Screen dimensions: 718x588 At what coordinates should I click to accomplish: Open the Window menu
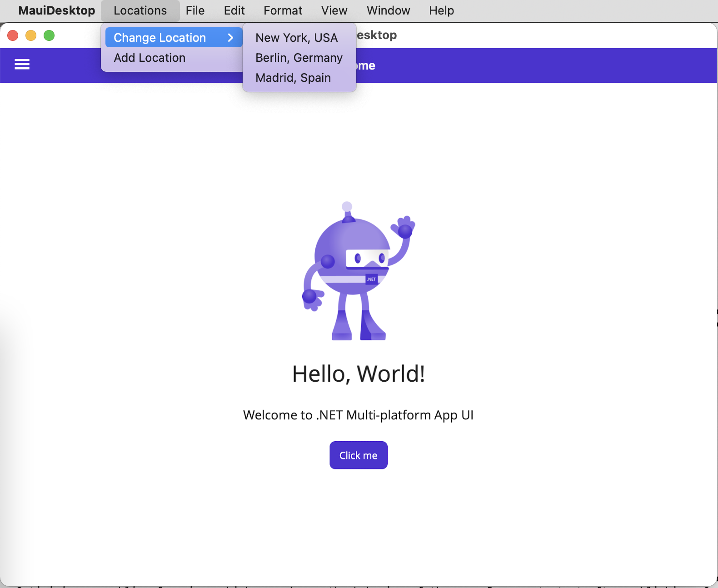[389, 10]
